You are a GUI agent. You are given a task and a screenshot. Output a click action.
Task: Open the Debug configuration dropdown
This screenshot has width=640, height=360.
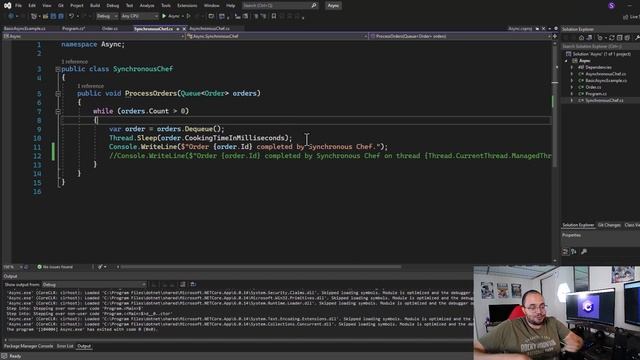point(107,16)
